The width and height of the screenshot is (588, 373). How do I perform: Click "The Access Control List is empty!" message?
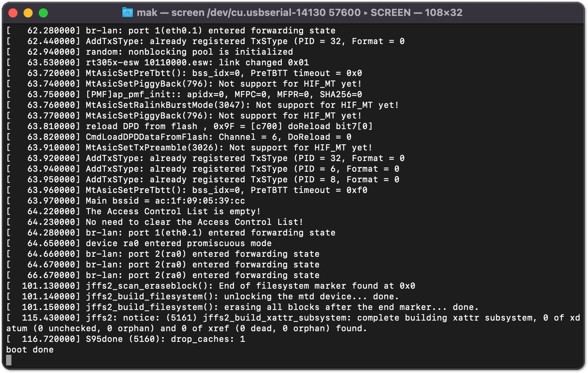pos(173,211)
